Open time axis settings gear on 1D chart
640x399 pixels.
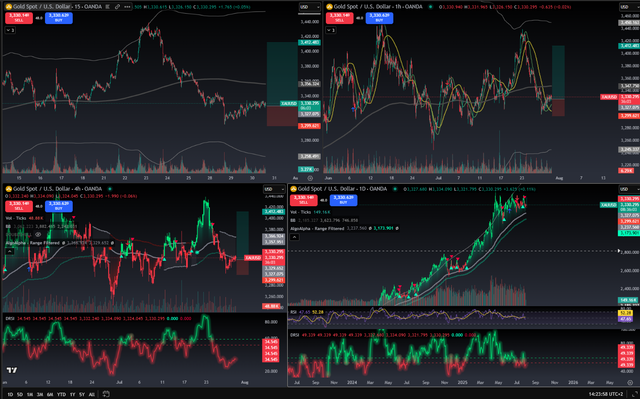pyautogui.click(x=630, y=382)
